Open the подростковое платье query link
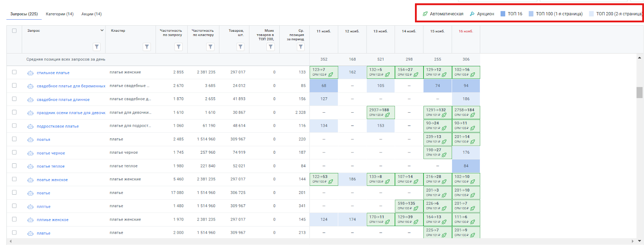This screenshot has height=245, width=644. click(x=58, y=126)
